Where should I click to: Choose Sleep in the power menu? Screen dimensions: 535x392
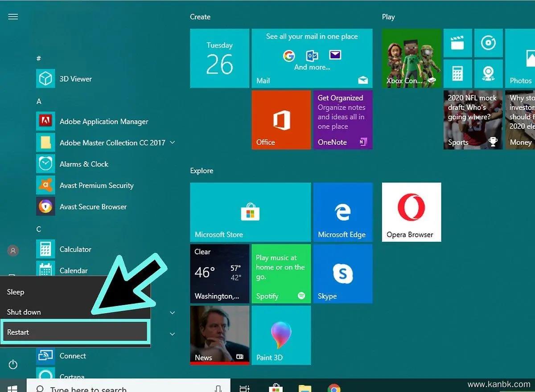(16, 292)
